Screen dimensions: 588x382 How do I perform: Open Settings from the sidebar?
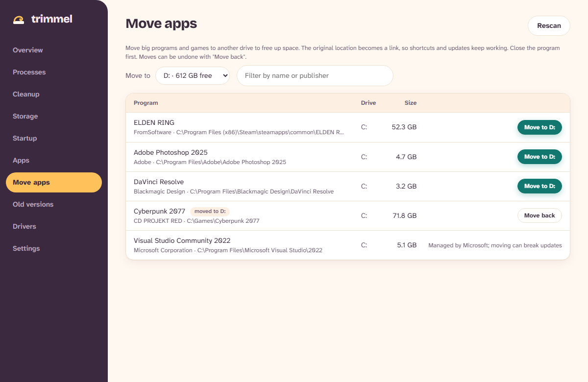tap(54, 248)
